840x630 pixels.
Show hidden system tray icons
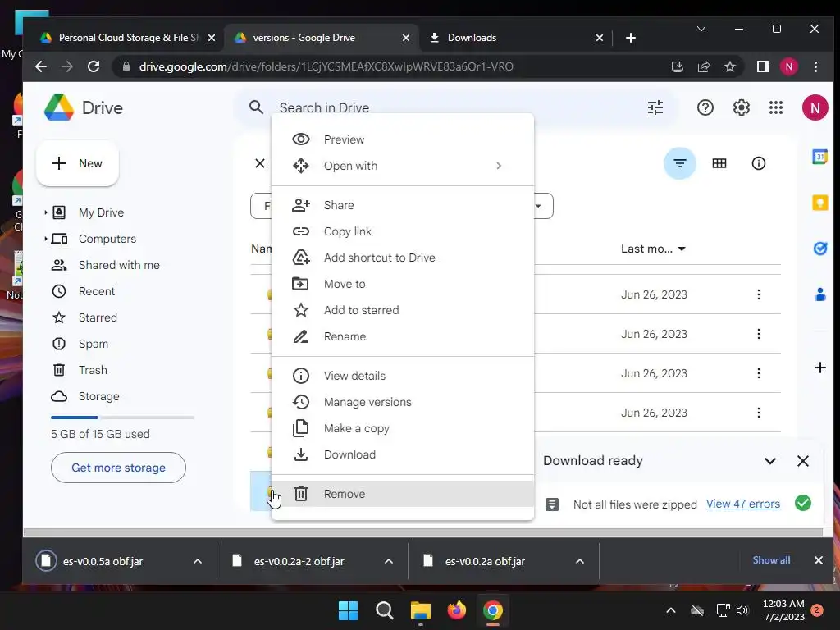click(x=670, y=610)
